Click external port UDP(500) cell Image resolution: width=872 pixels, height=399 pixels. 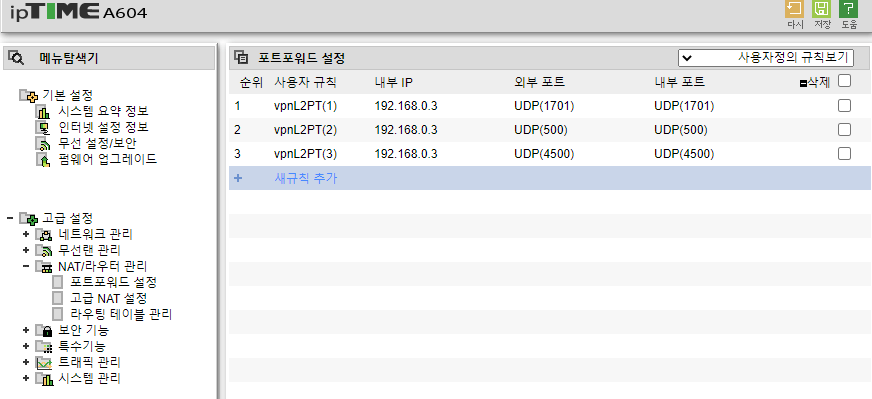click(x=541, y=130)
